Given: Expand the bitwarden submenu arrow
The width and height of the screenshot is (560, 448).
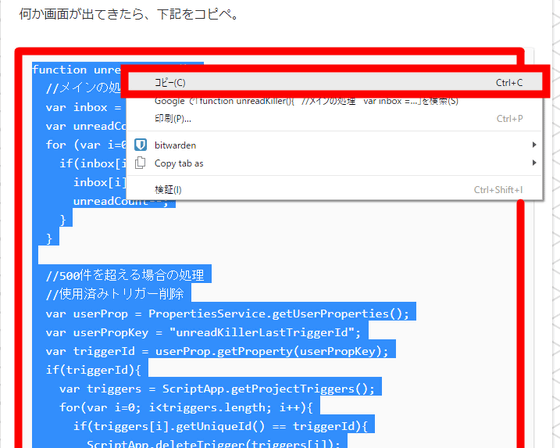Looking at the screenshot, I should [x=534, y=145].
